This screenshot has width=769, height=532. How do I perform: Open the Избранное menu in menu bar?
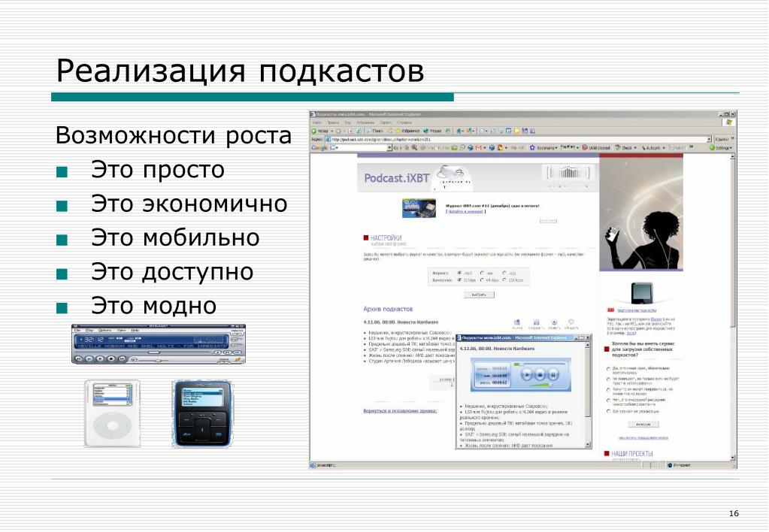point(365,122)
